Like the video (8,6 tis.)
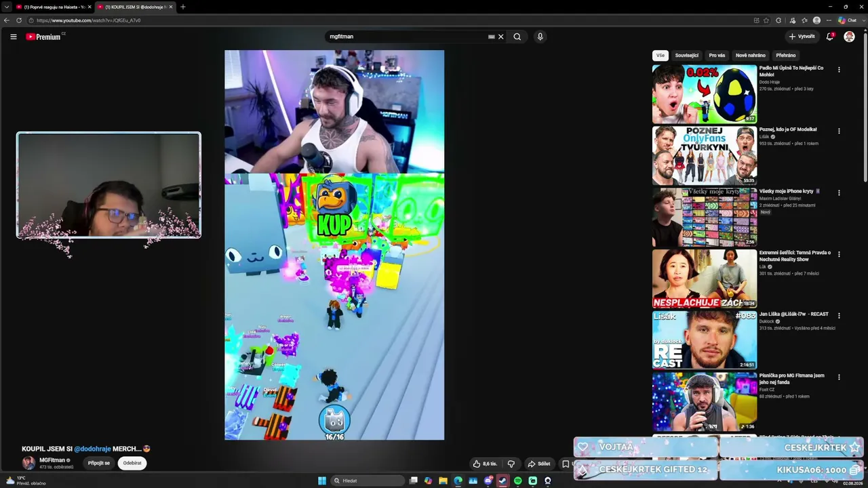The image size is (868, 488). [x=485, y=464]
